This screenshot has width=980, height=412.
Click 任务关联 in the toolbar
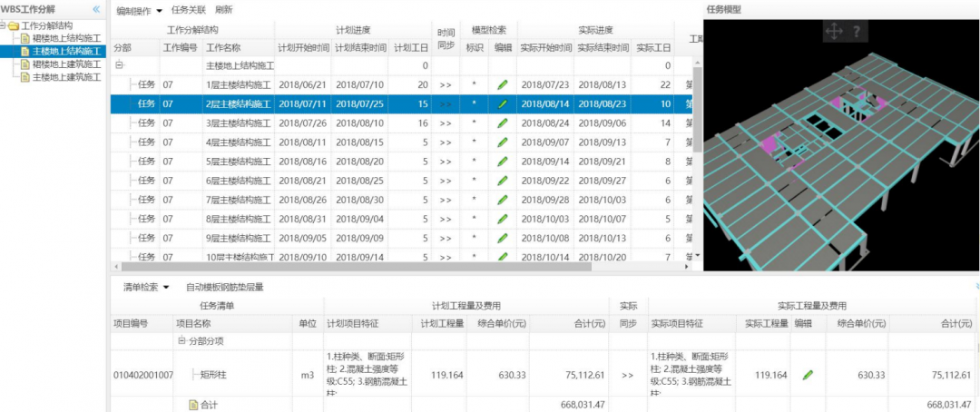tap(189, 10)
